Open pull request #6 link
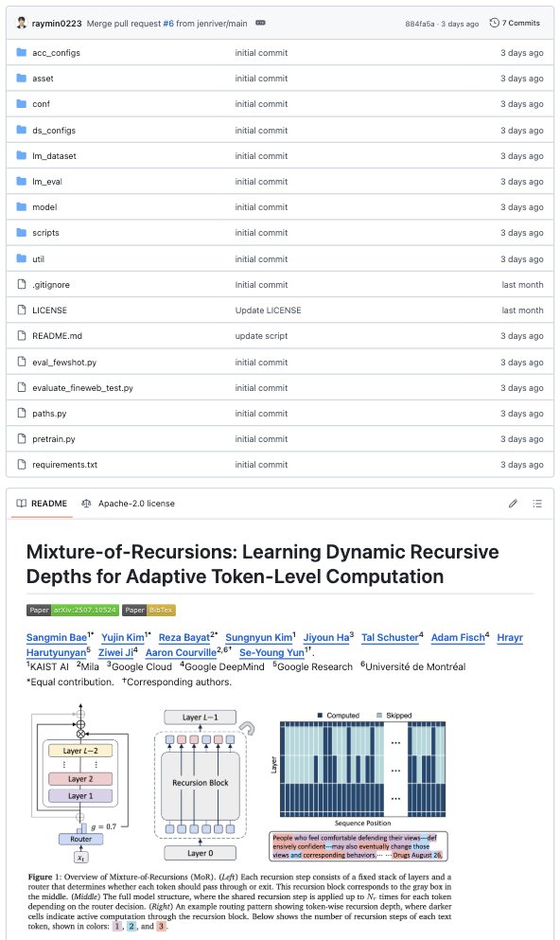The height and width of the screenshot is (940, 560). click(x=168, y=24)
